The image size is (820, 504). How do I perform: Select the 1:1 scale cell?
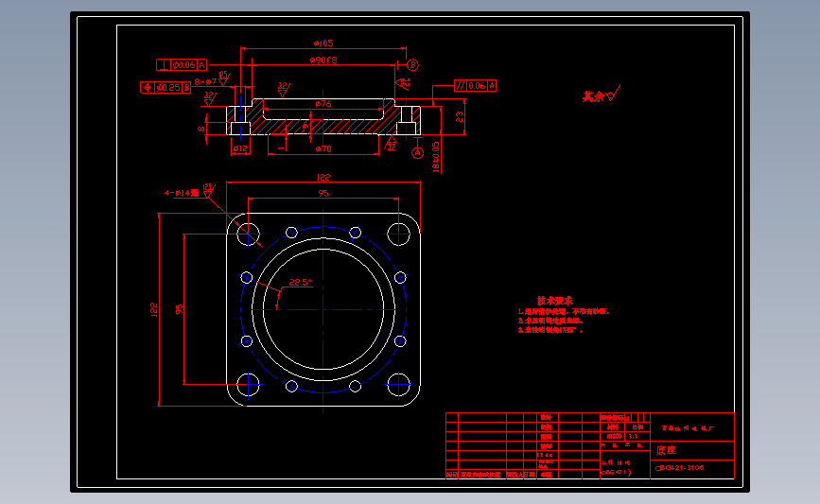pyautogui.click(x=633, y=437)
